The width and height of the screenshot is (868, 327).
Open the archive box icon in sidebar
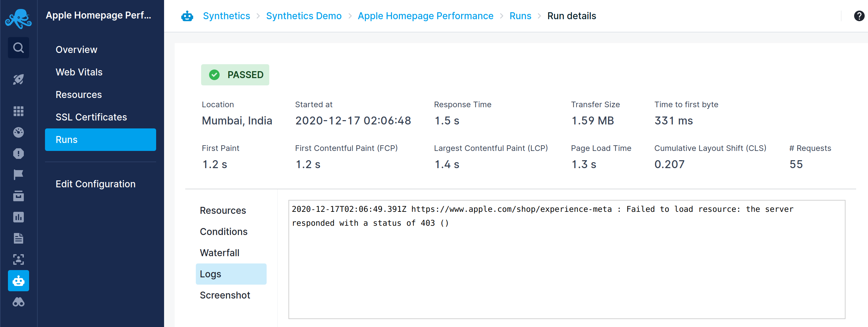pos(19,196)
